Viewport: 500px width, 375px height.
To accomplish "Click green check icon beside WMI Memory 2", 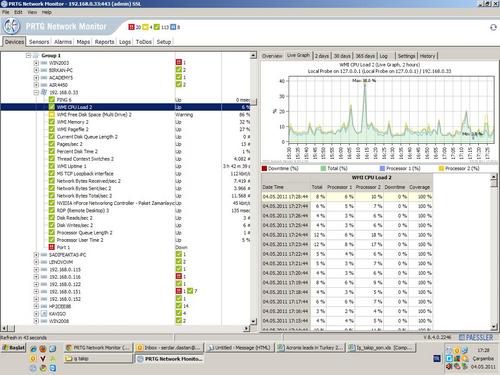I will tap(52, 122).
